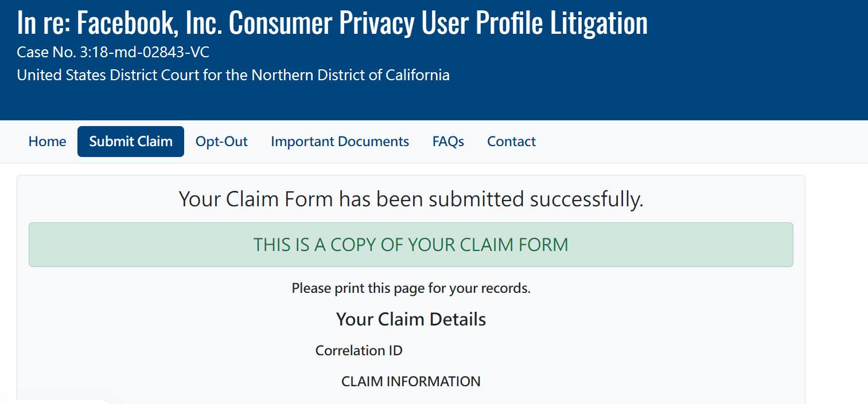Image resolution: width=868 pixels, height=404 pixels.
Task: Click 'Please print this page for your records'
Action: pyautogui.click(x=411, y=288)
